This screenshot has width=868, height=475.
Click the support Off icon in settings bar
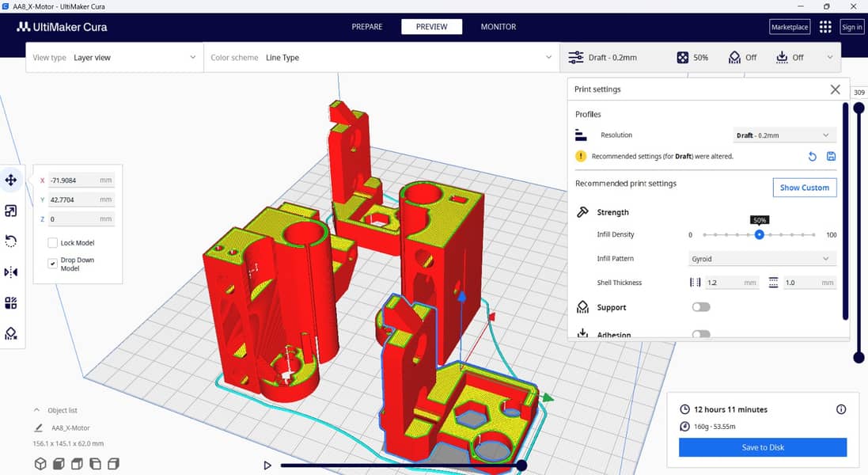(734, 58)
